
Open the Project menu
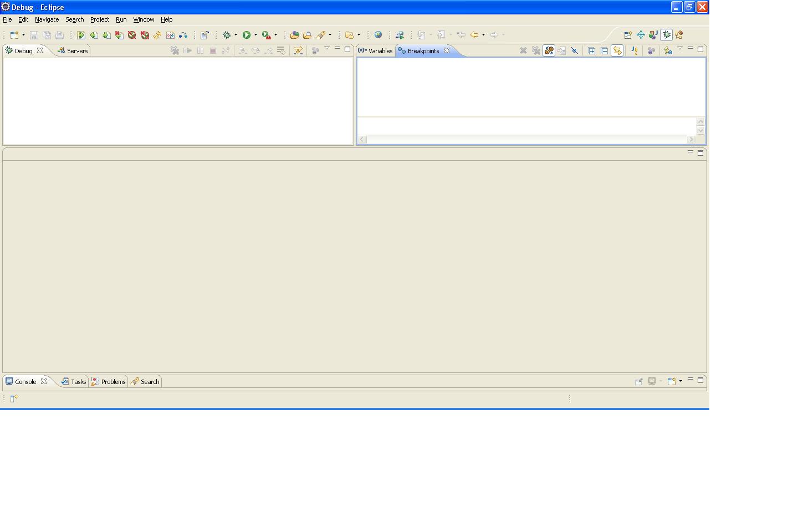pos(100,19)
